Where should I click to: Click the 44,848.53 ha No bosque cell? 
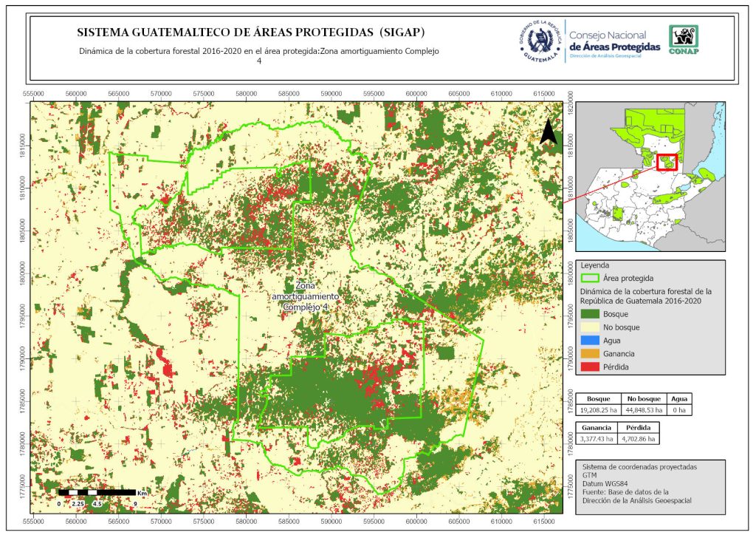(641, 409)
